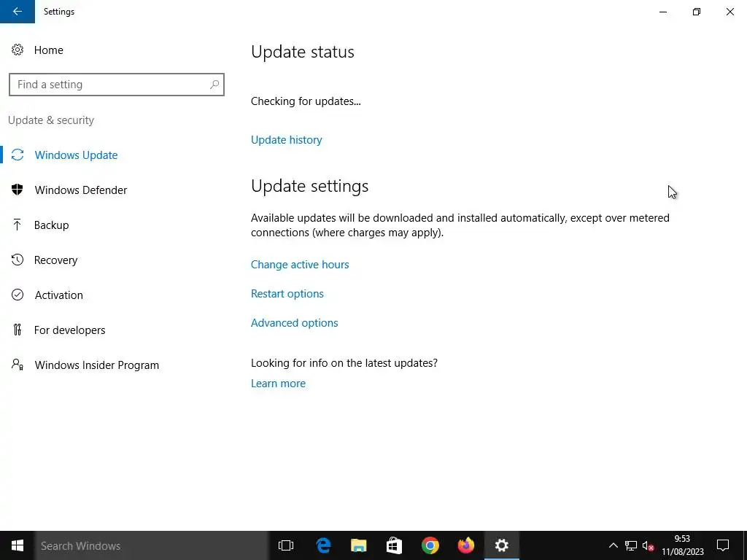This screenshot has height=560, width=747.
Task: Launch Microsoft Edge from the taskbar
Action: 323,545
